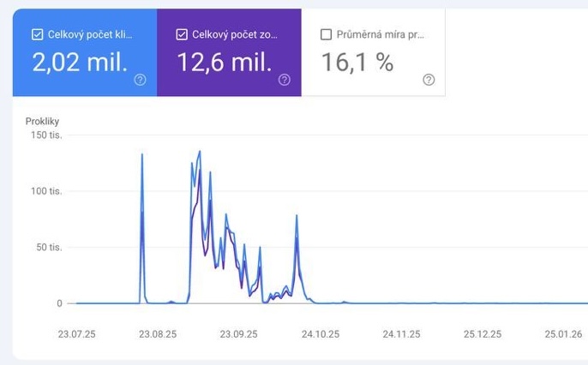Uncheck the Celkový počet zobrazení checkbox
The image size is (588, 365).
182,34
